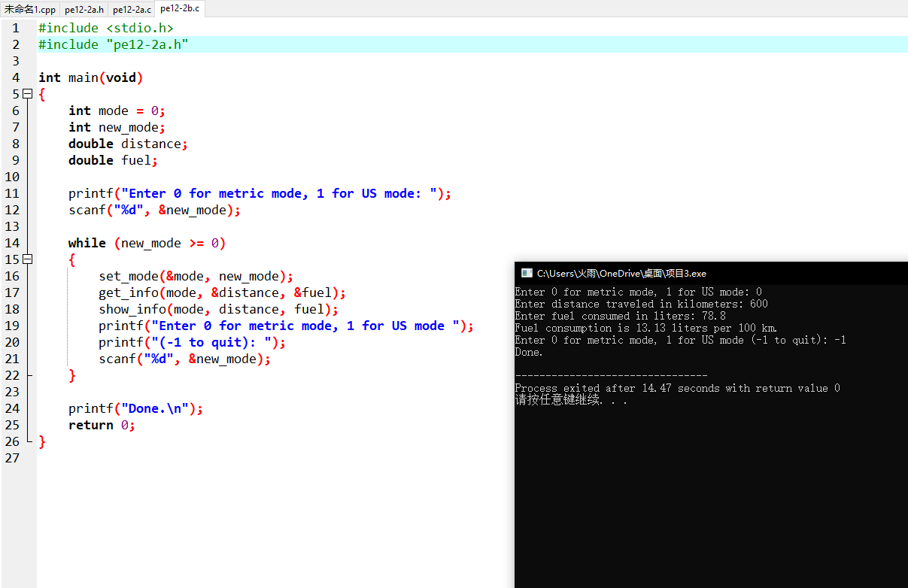Click the closing brace on line 26

tap(42, 441)
